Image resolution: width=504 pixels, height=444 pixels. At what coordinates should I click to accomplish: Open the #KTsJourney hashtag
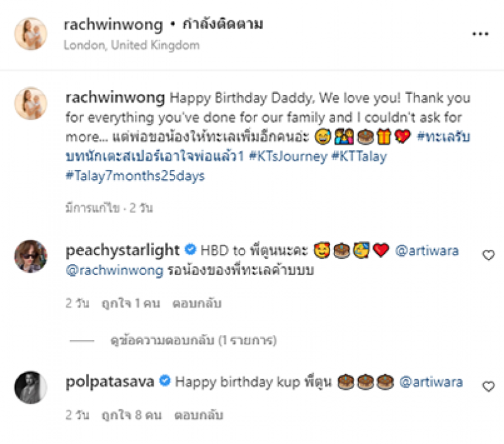point(289,156)
